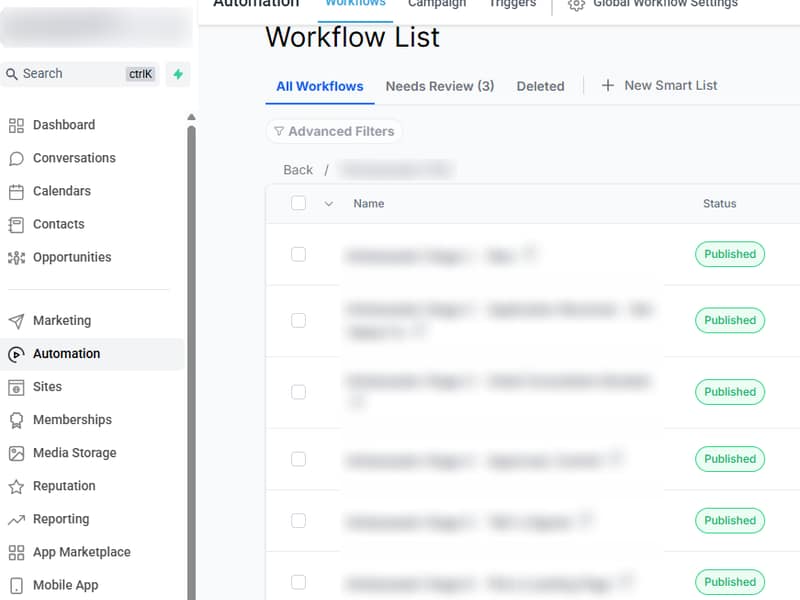Click the Name column header
This screenshot has width=800, height=600.
coord(369,204)
